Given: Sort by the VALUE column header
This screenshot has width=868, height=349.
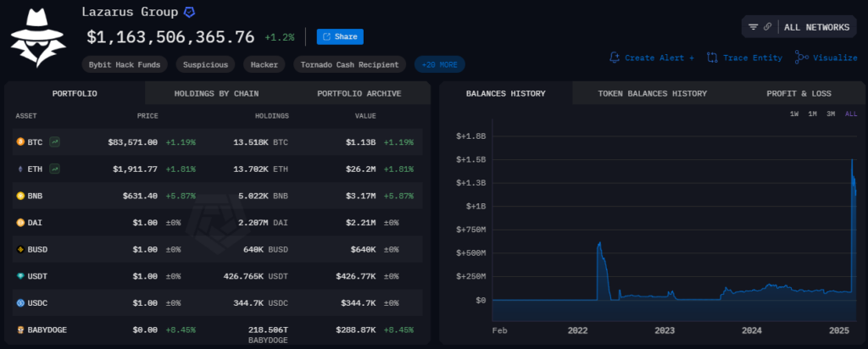Looking at the screenshot, I should (x=365, y=116).
